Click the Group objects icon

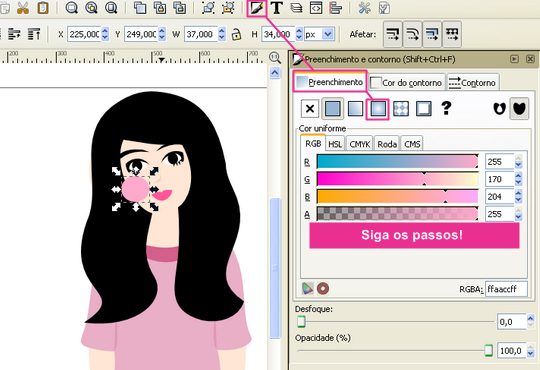click(x=208, y=8)
